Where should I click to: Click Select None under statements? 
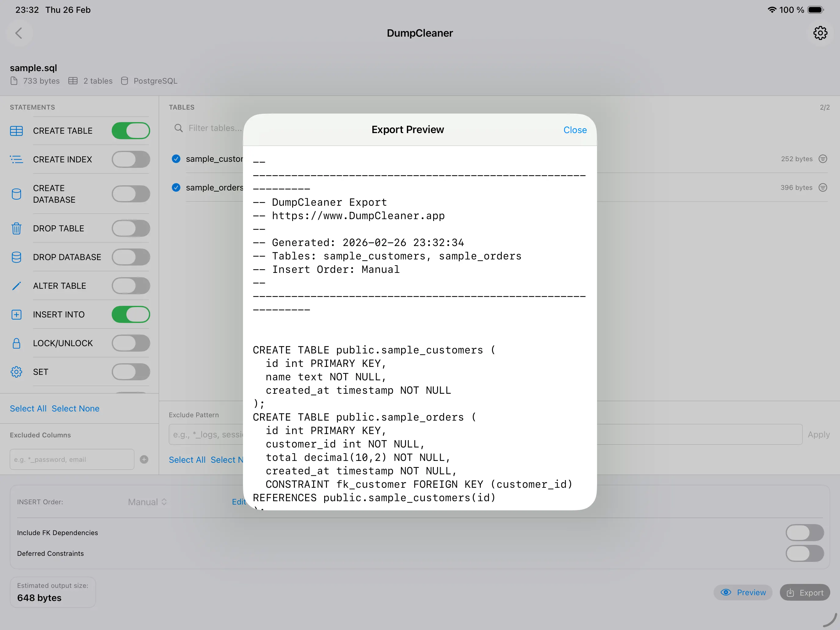click(x=76, y=409)
